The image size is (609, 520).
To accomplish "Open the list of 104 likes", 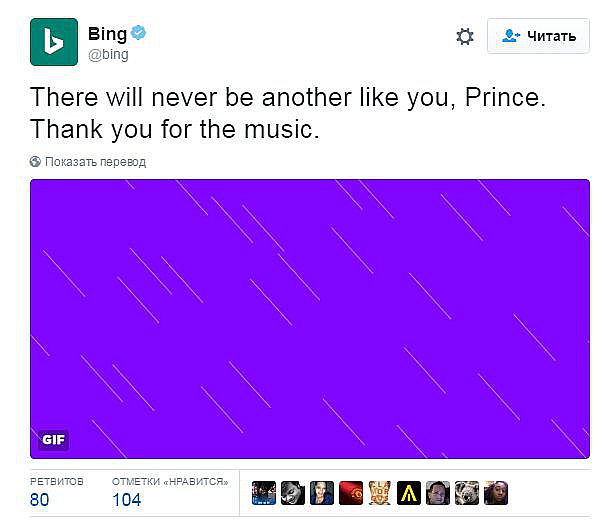I will pyautogui.click(x=126, y=499).
